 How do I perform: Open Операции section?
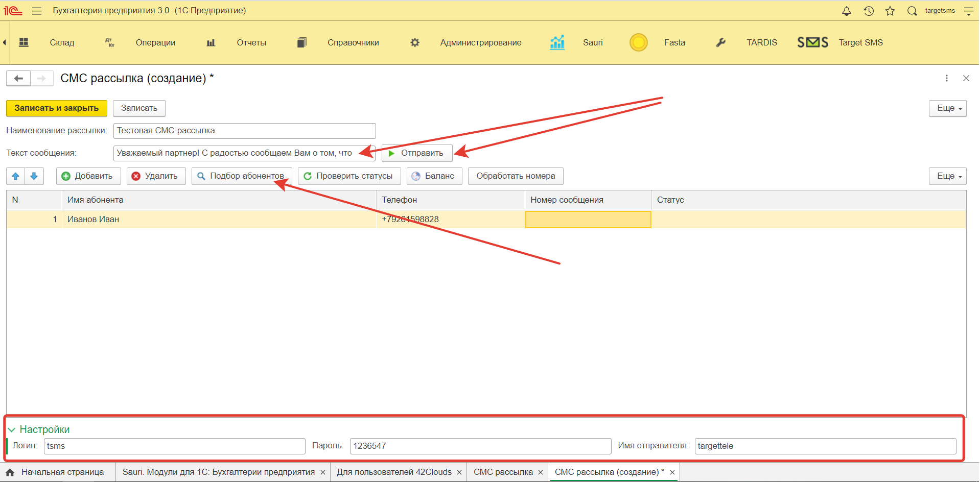pos(155,42)
